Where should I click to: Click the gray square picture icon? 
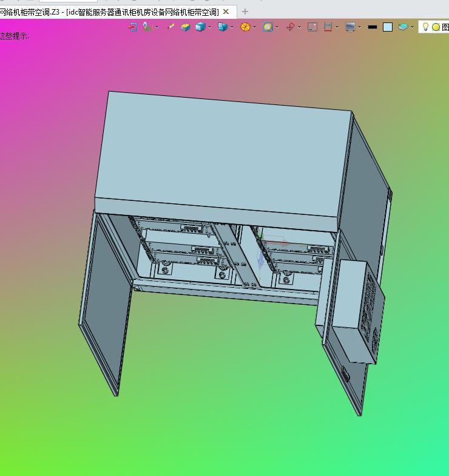pos(312,27)
